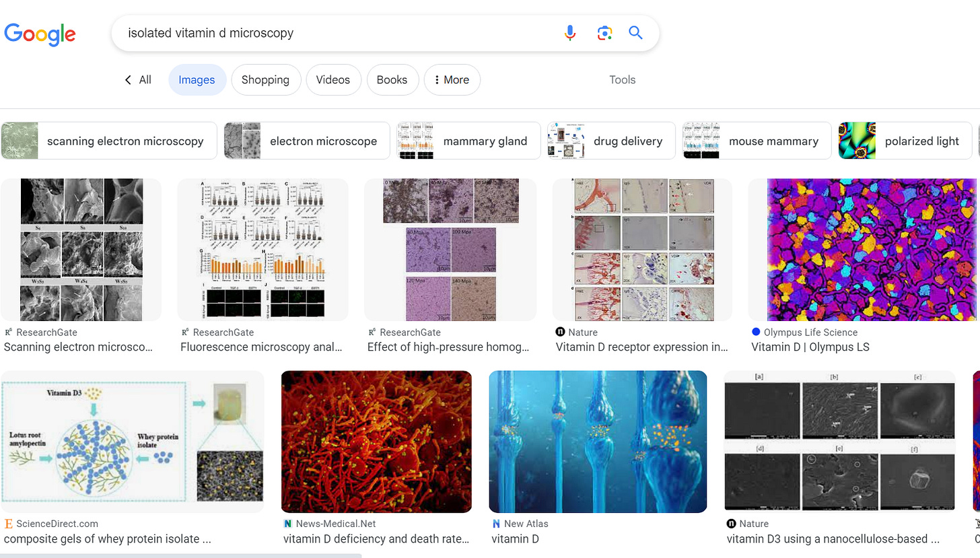The image size is (980, 558).
Task: Open the blue New Atlas synapse image
Action: pyautogui.click(x=598, y=442)
